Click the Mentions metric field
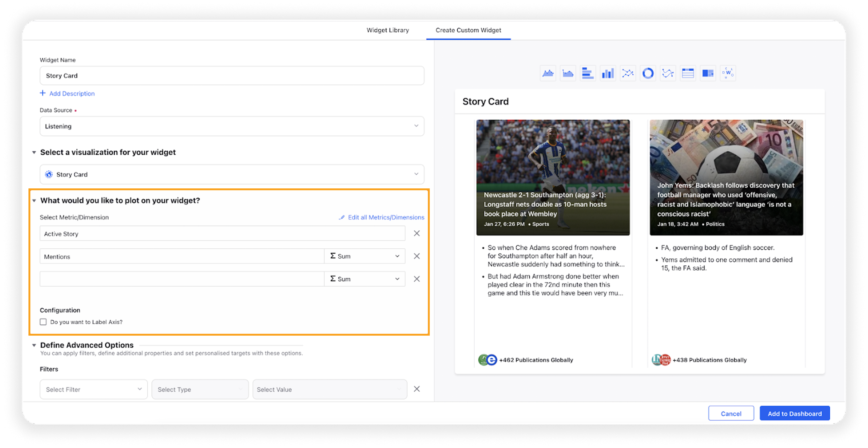The height and width of the screenshot is (448, 868). pos(182,257)
